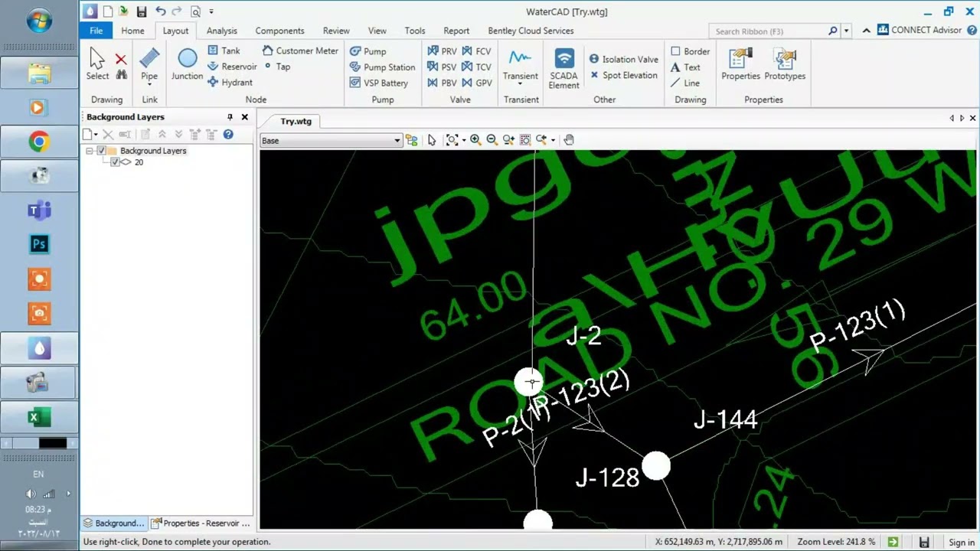Viewport: 980px width, 551px height.
Task: Pick the Reservoir node tool
Action: 232,67
